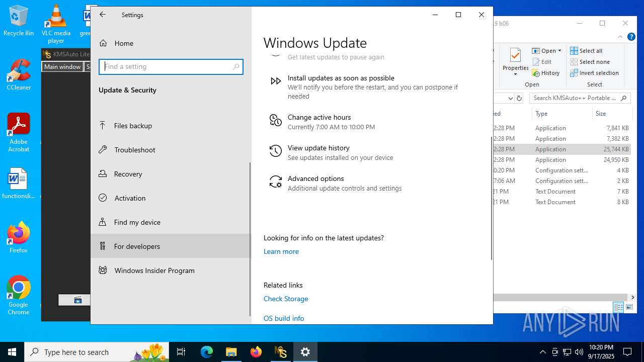The image size is (644, 362).
Task: Select the Google Chrome desktop shortcut
Action: [x=19, y=296]
